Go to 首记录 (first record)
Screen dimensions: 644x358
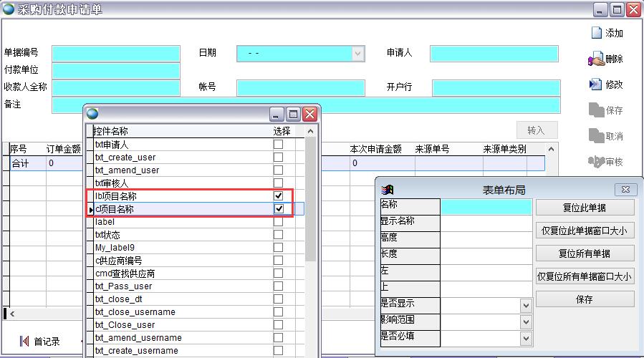tap(41, 342)
